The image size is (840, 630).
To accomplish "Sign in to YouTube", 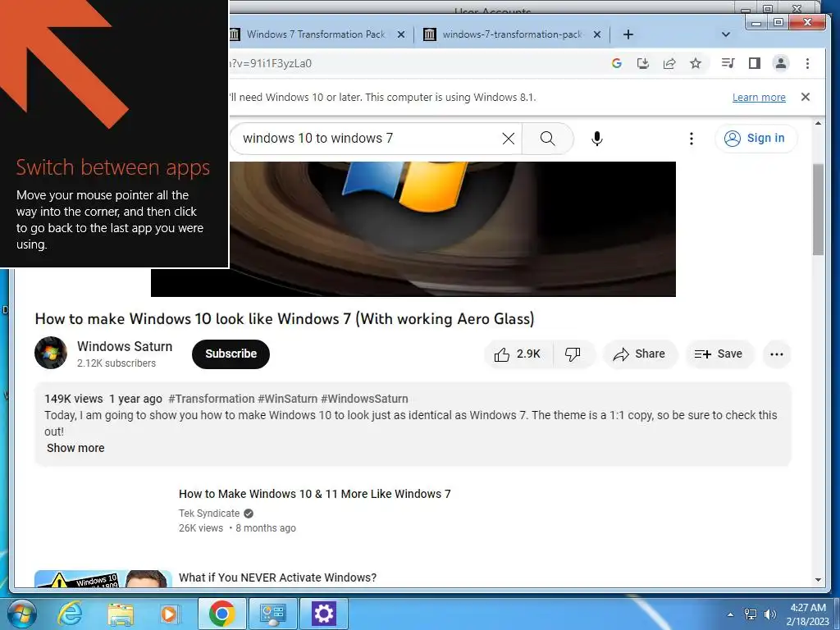I will pos(756,138).
